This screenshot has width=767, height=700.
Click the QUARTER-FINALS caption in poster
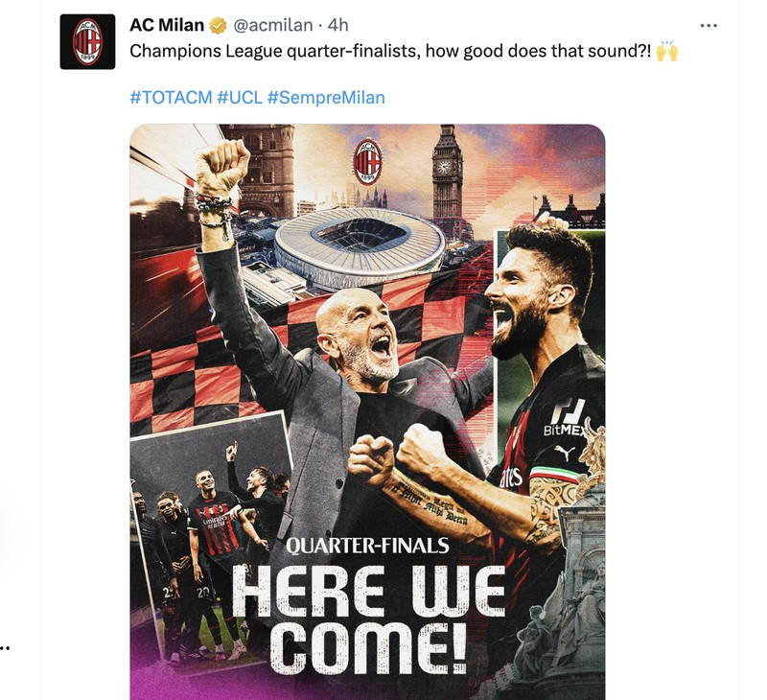pos(367,546)
